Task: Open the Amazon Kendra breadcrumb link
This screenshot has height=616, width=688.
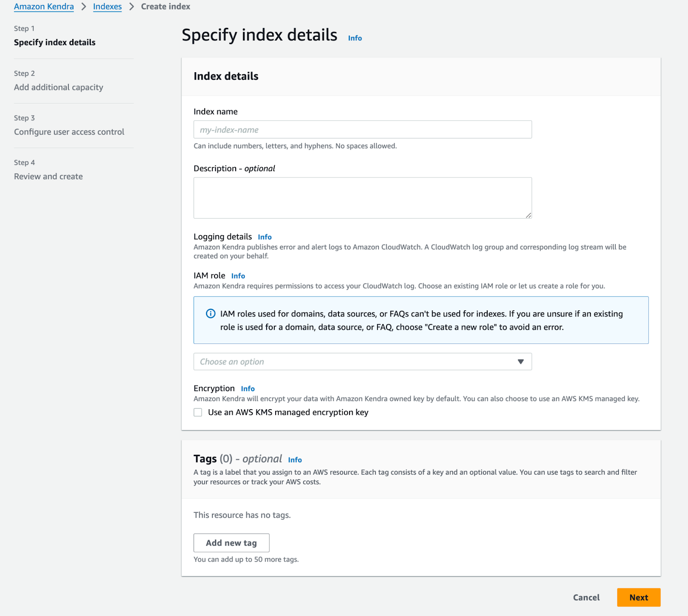Action: [x=44, y=7]
